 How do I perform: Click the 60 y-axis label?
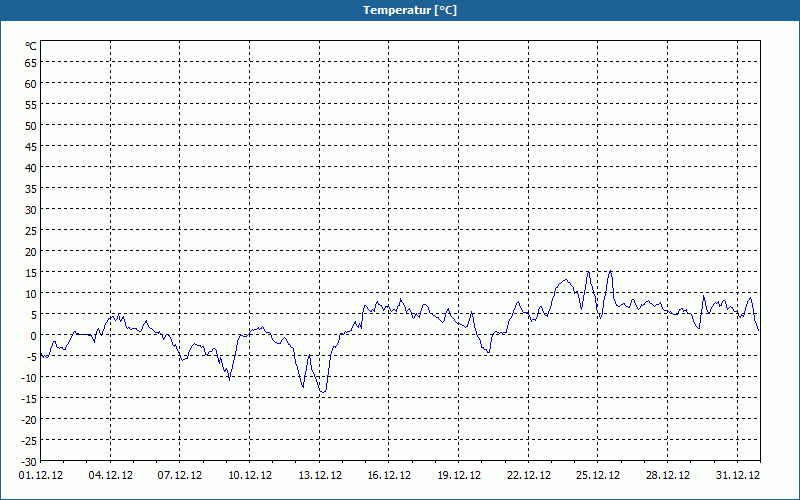(31, 84)
